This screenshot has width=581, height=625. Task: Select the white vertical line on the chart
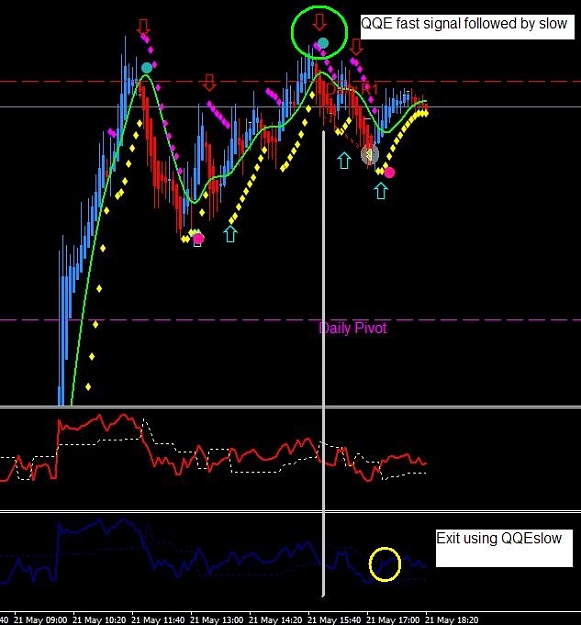tap(323, 364)
